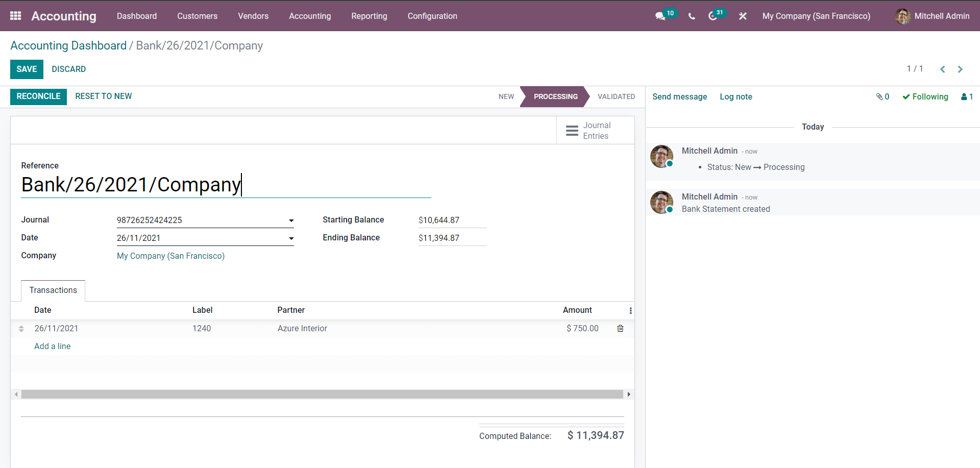Click the Reference input field
This screenshot has width=980, height=468.
point(226,185)
